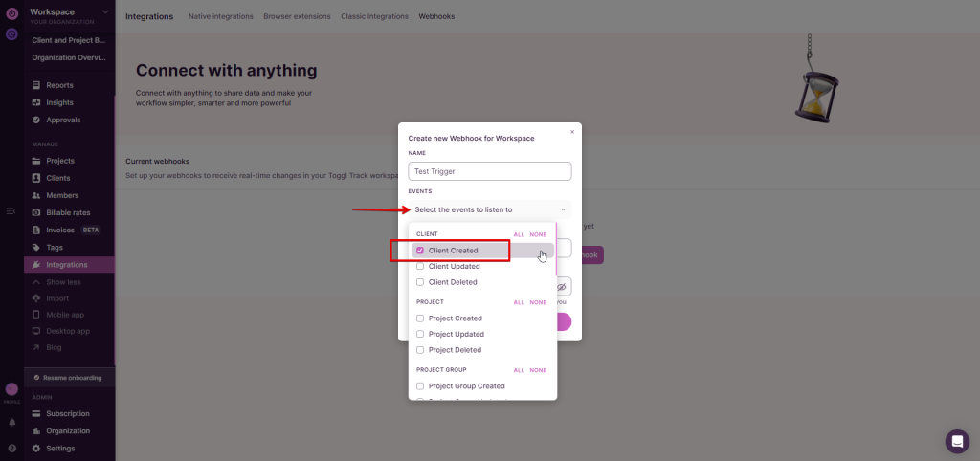This screenshot has width=980, height=461.
Task: Check the Client Updated event
Action: 420,266
